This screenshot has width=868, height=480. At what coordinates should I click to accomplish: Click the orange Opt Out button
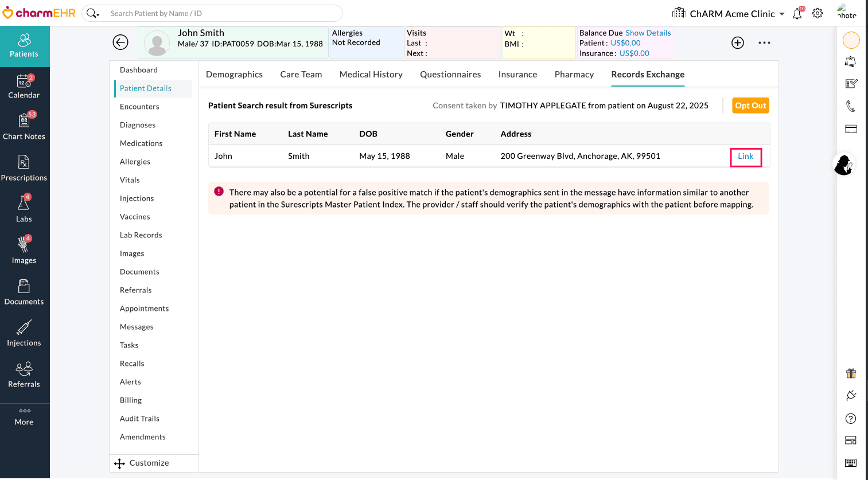[x=750, y=106]
